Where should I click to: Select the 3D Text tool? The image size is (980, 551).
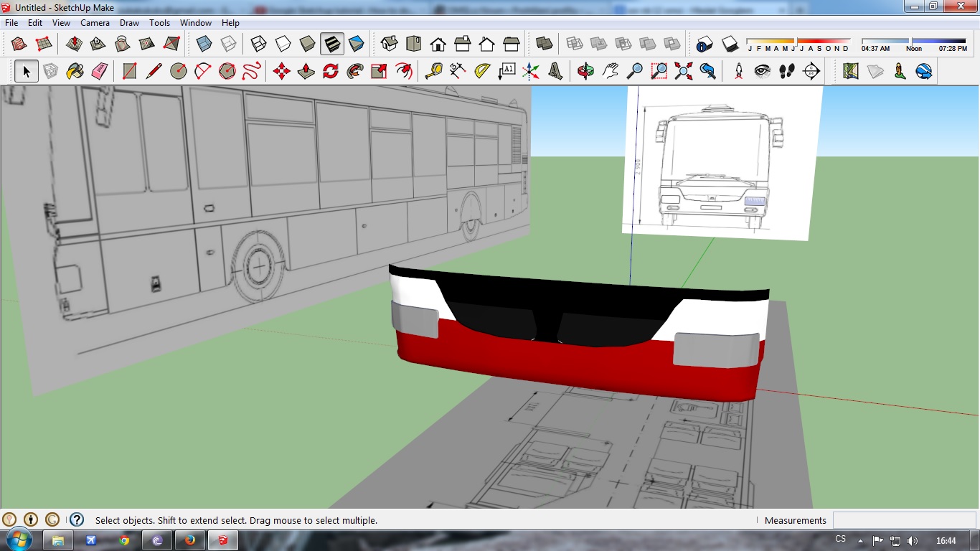point(555,71)
